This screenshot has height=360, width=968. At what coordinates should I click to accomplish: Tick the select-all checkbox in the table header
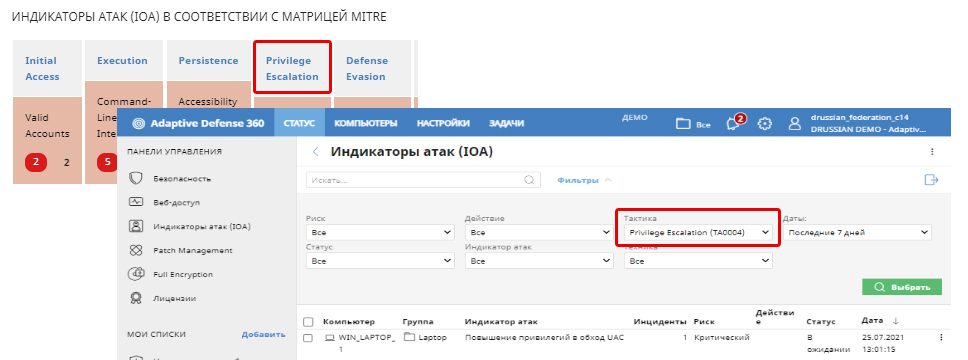point(309,322)
